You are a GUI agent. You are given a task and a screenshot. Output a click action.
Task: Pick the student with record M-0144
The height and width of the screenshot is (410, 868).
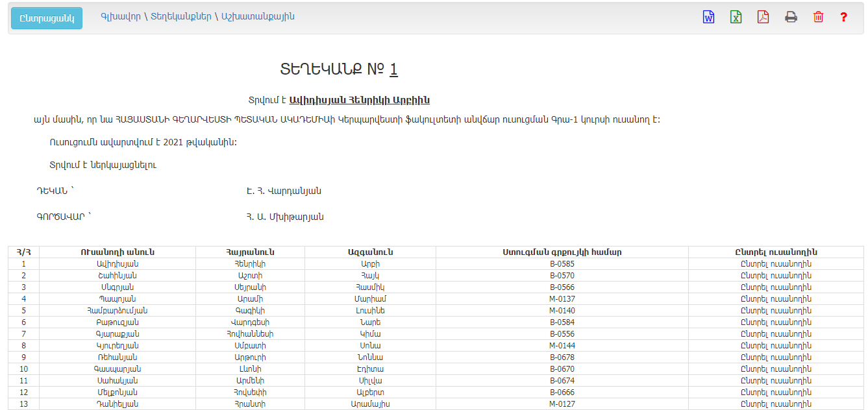776,346
